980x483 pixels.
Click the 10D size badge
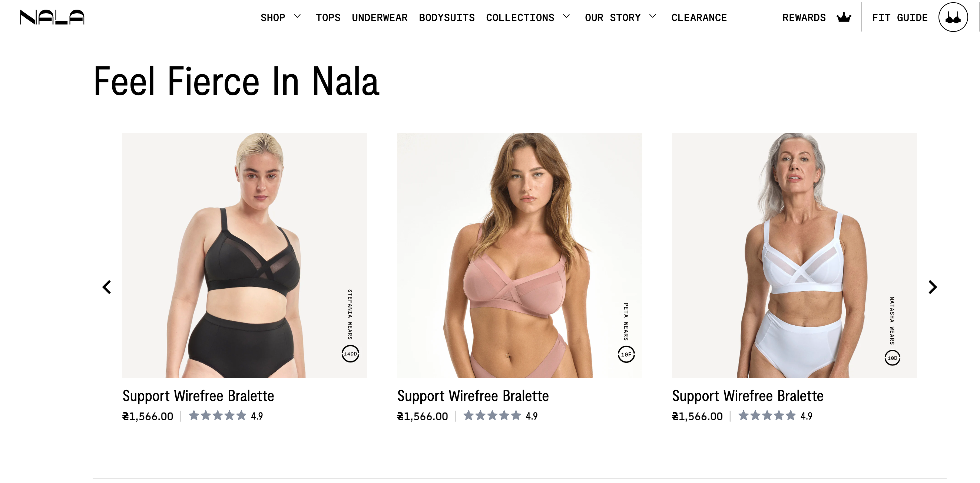(x=892, y=358)
